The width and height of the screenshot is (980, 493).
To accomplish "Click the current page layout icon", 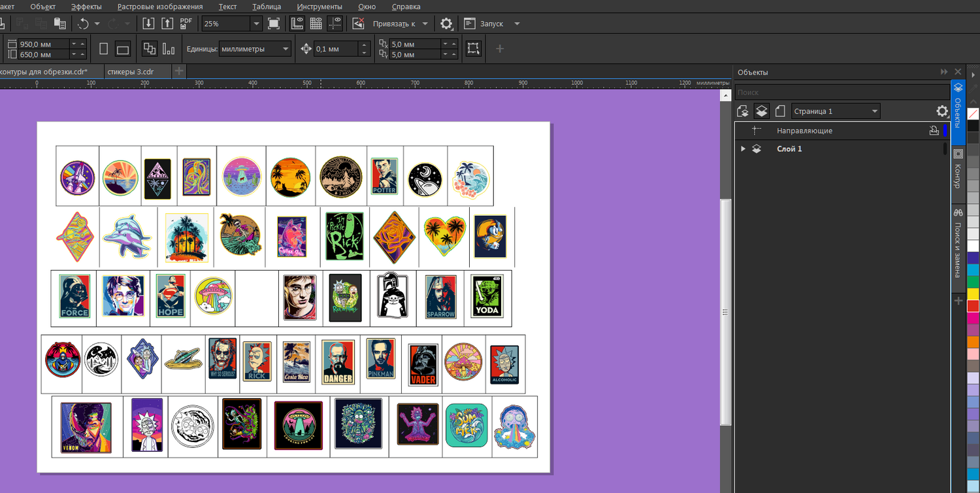I will pos(169,48).
